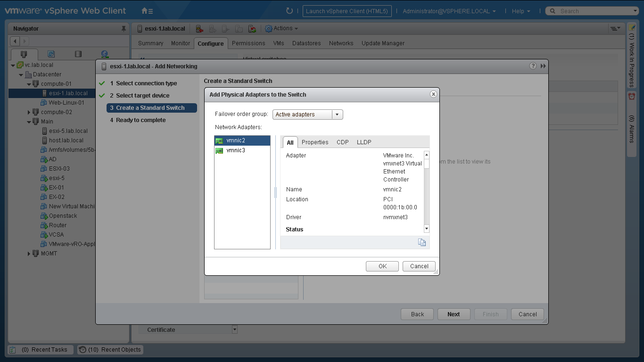Viewport: 644px width, 362px height.
Task: Switch to the LLDP tab
Action: coord(364,142)
